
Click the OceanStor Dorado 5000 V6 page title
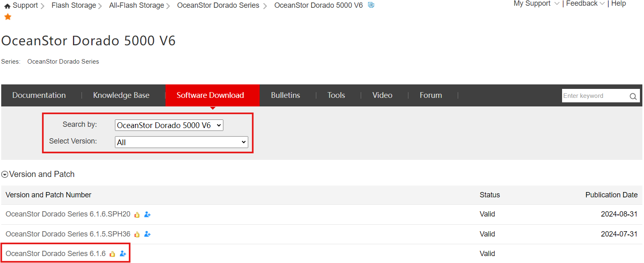point(88,41)
